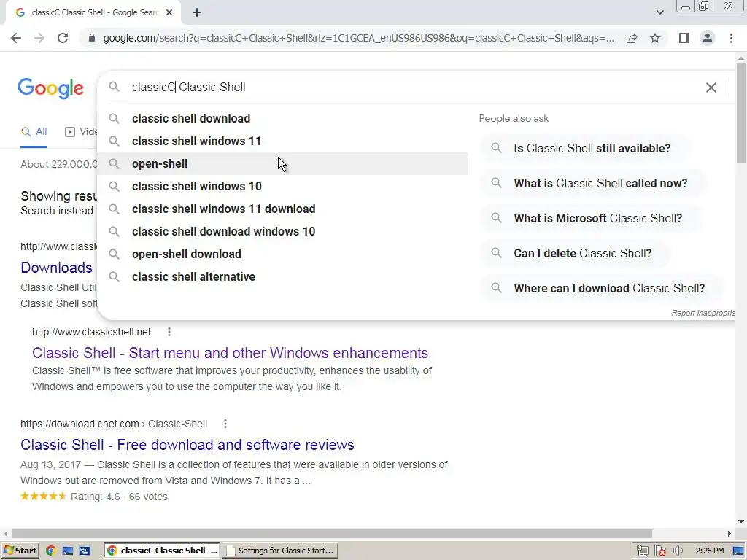This screenshot has height=560, width=747.
Task: Click the magnifier icon beside 'open-shell'
Action: [x=114, y=164]
